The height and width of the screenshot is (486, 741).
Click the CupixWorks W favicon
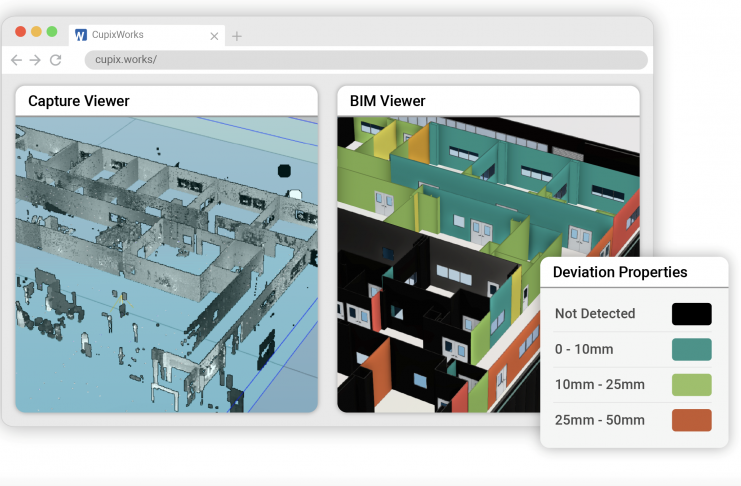tap(81, 35)
